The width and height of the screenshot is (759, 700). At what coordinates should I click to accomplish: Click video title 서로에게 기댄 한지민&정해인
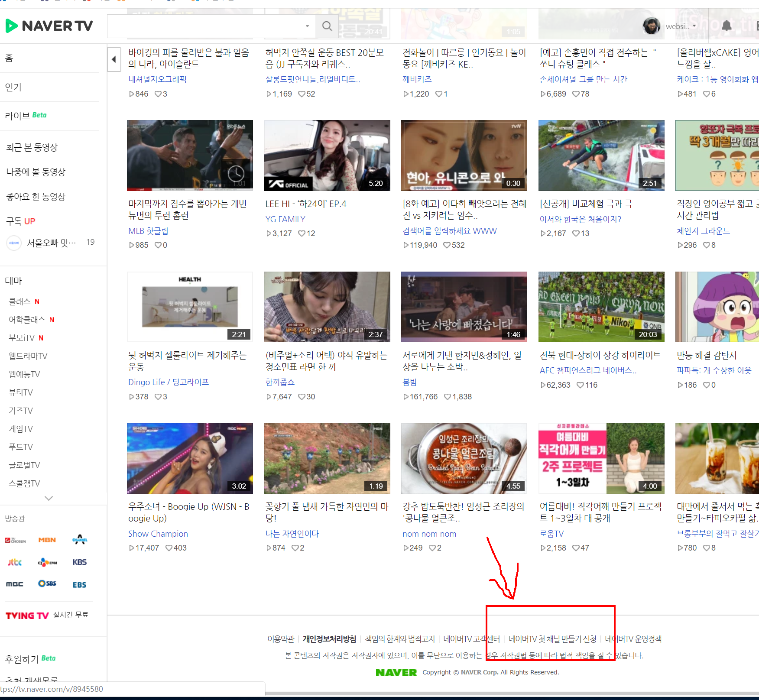click(462, 361)
